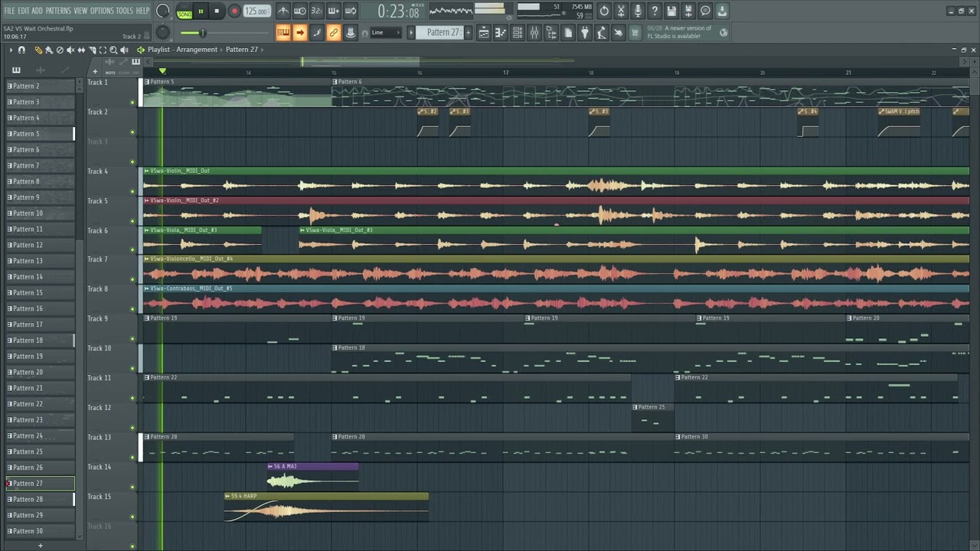The image size is (980, 551).
Task: Open Pattern 27 selector dropdown
Action: [443, 32]
